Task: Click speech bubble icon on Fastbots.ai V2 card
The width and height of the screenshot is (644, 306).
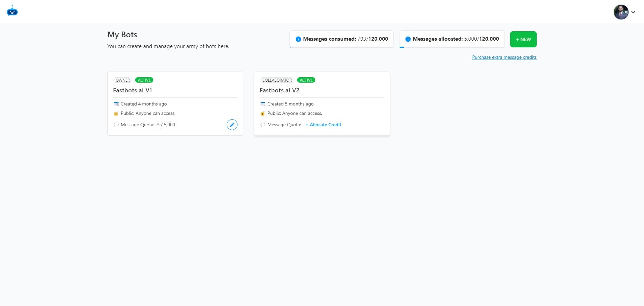Action: [263, 125]
